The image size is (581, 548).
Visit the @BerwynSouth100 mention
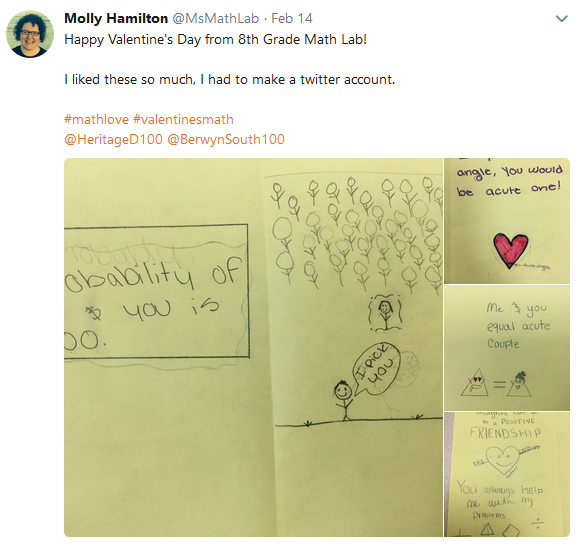click(226, 139)
